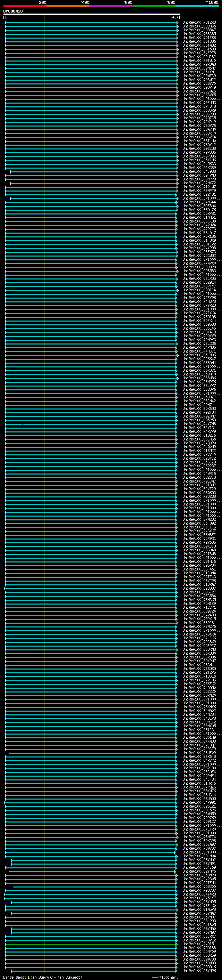Open hit UniRef100_B5FW92
The height and width of the screenshot is (980, 222).
(199, 524)
